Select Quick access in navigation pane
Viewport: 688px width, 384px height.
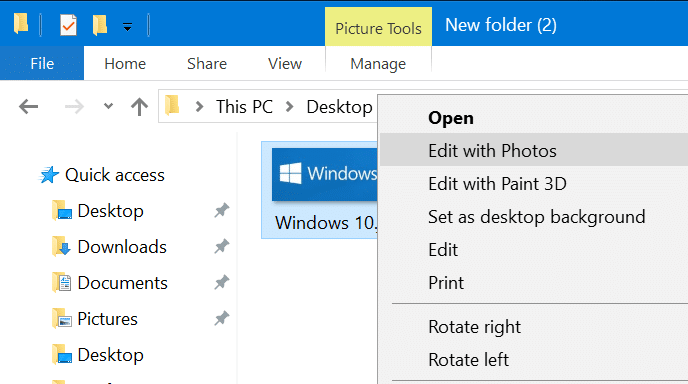(x=115, y=175)
